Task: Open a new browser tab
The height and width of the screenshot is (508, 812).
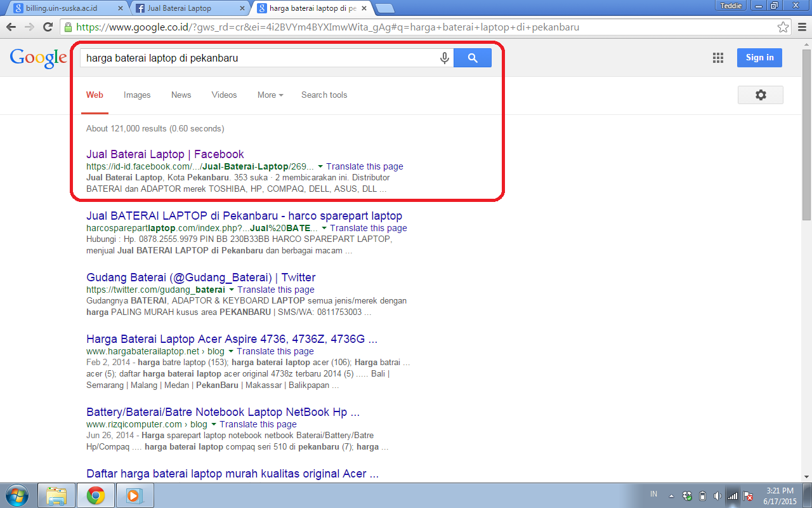Action: (384, 8)
